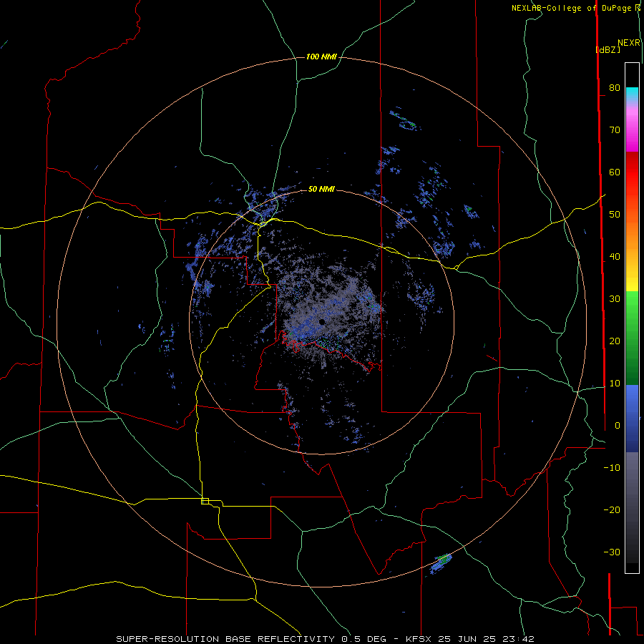
Task: Click the 80 dBZ scale value
Action: coord(615,87)
